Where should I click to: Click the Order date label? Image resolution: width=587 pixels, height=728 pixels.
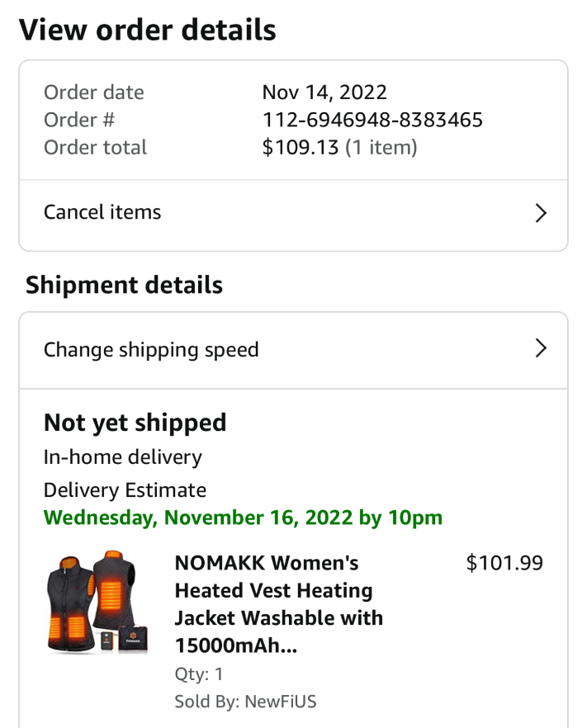[x=94, y=92]
